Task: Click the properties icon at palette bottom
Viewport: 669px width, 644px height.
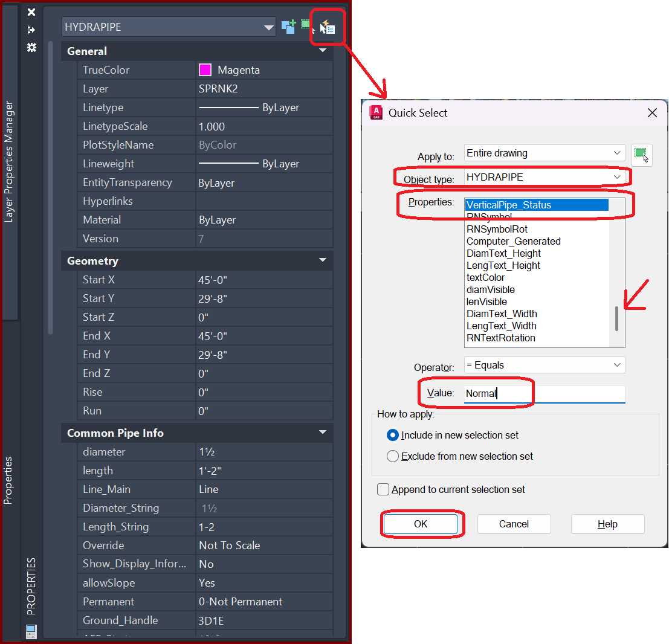Action: 31,631
